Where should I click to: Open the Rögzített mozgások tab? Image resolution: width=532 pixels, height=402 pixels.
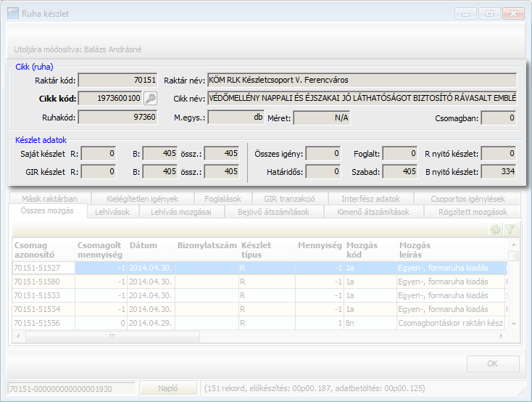[x=473, y=212]
